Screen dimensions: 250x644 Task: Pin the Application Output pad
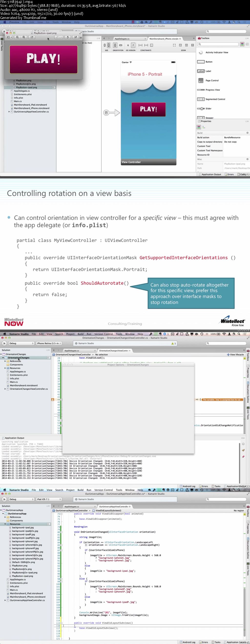[x=243, y=456]
